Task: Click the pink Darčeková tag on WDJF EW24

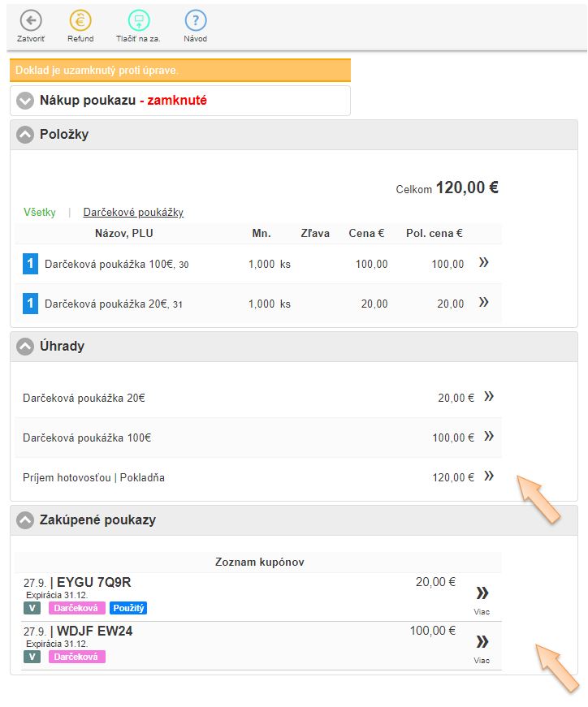Action: click(x=77, y=657)
